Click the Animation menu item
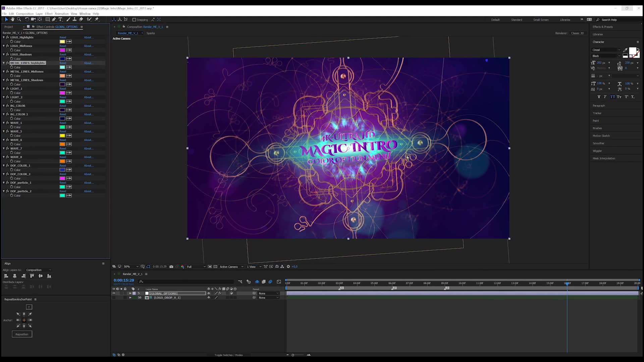The height and width of the screenshot is (362, 644). pyautogui.click(x=61, y=14)
